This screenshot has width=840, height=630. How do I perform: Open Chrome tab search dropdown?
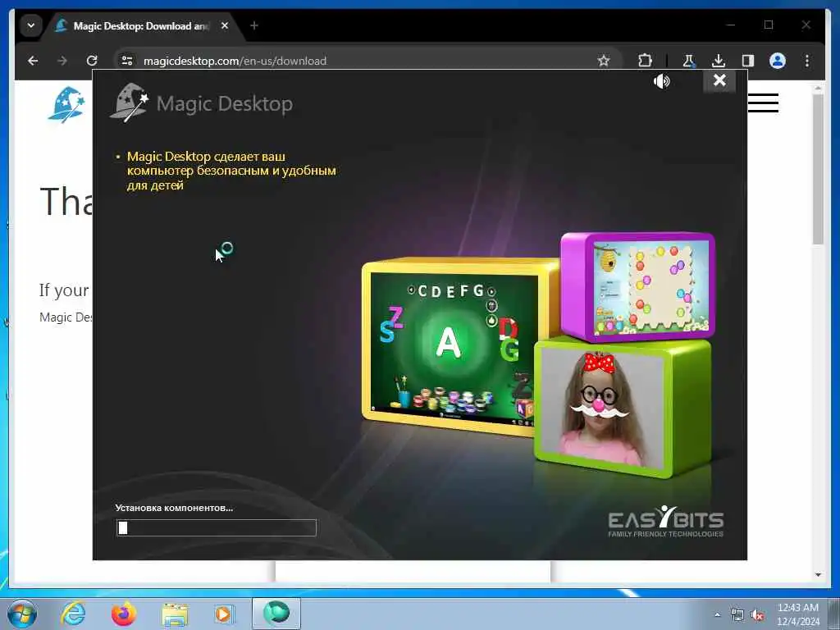pyautogui.click(x=31, y=25)
